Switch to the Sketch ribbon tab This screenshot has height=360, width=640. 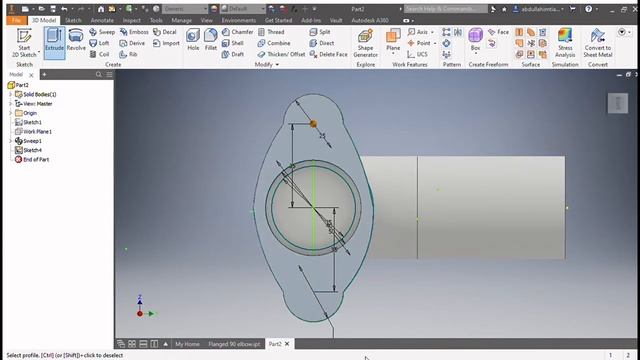click(73, 20)
